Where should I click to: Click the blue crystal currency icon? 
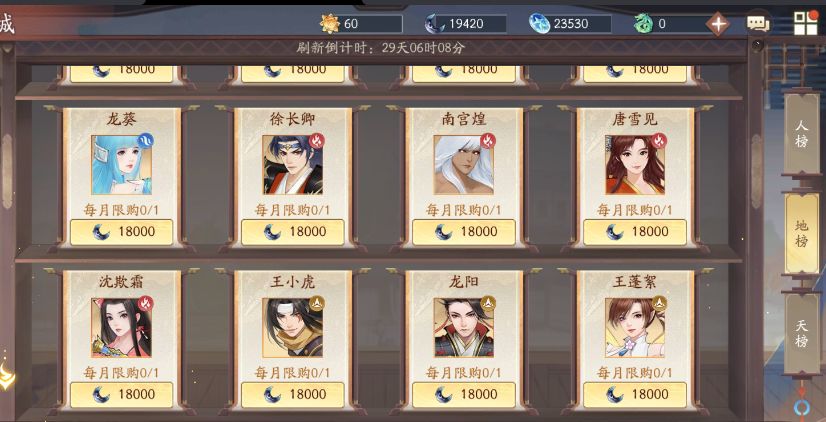540,24
